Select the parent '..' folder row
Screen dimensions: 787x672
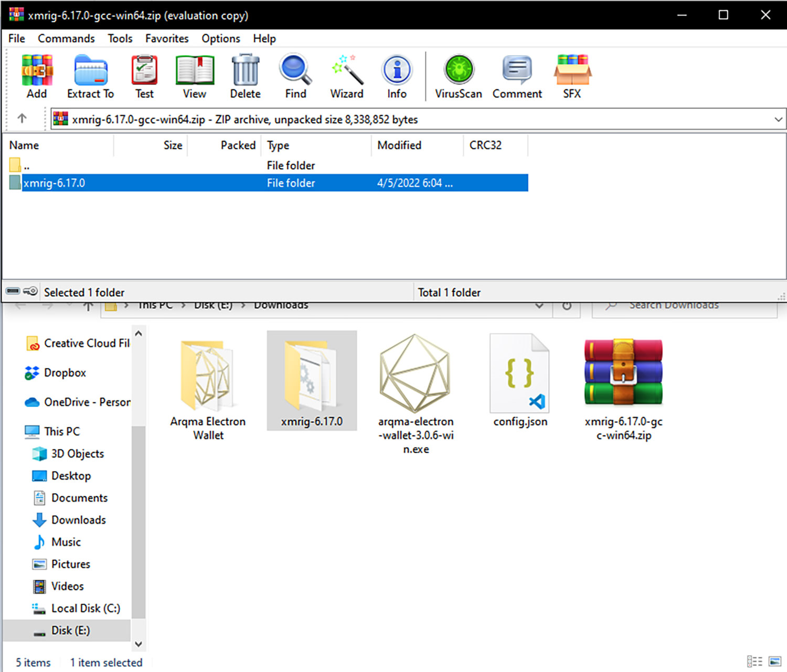click(268, 165)
